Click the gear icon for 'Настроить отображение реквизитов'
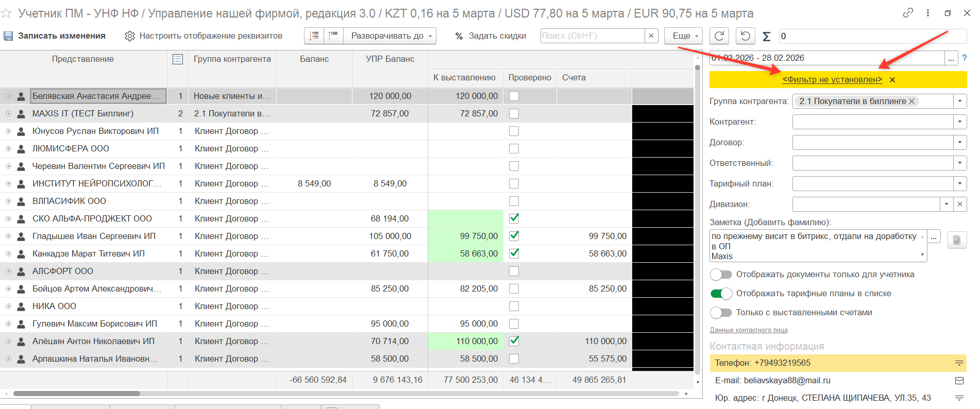This screenshot has height=409, width=980. 130,36
